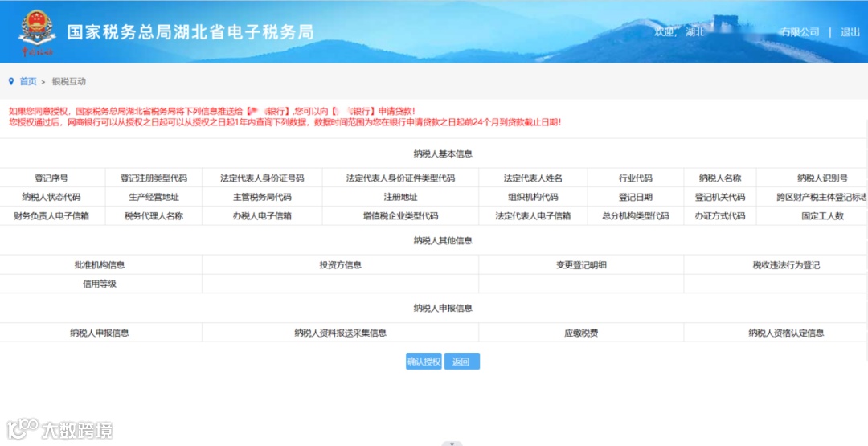The image size is (868, 446).
Task: Select the 行业代码 cell
Action: pos(636,178)
